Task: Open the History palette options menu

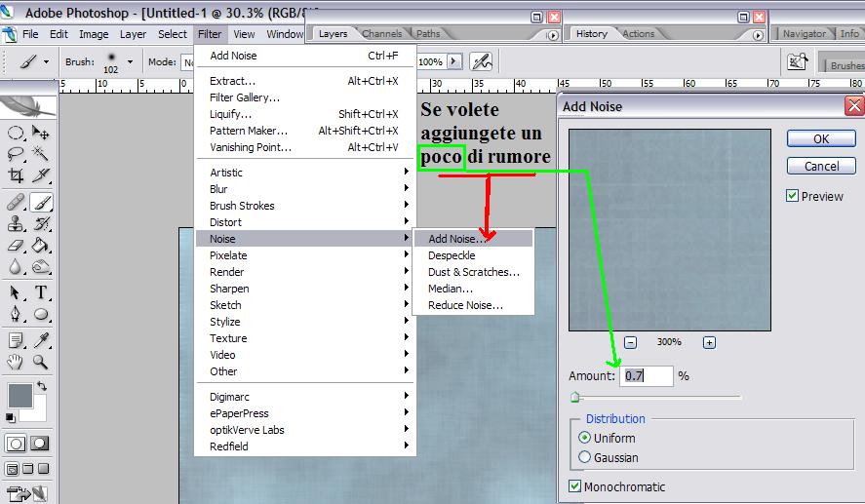Action: click(758, 35)
